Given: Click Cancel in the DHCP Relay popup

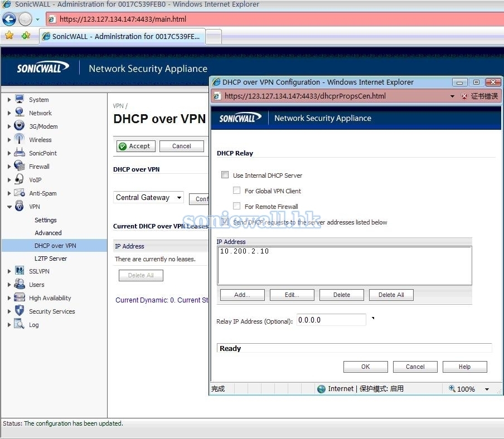Looking at the screenshot, I should pos(415,367).
